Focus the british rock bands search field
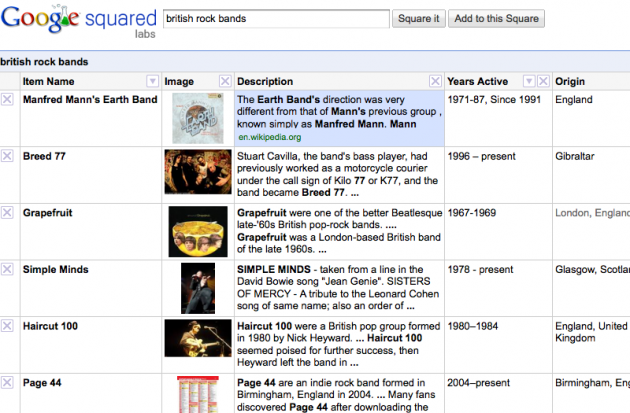 276,19
